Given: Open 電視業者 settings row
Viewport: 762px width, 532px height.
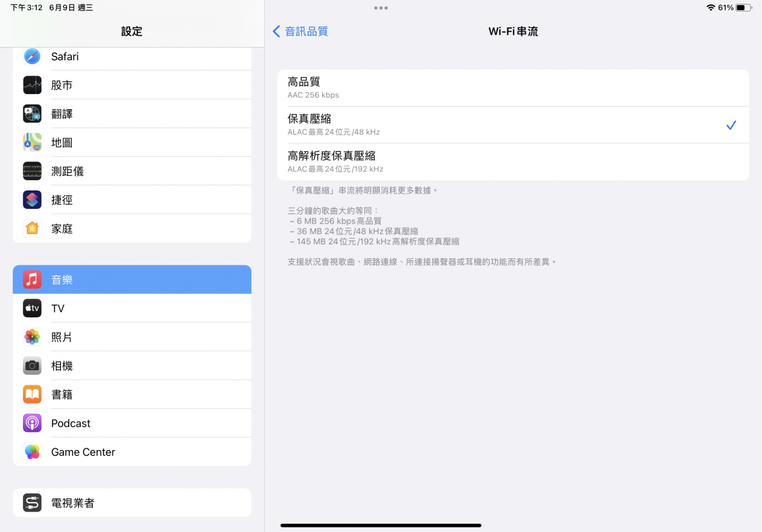Looking at the screenshot, I should click(x=132, y=503).
